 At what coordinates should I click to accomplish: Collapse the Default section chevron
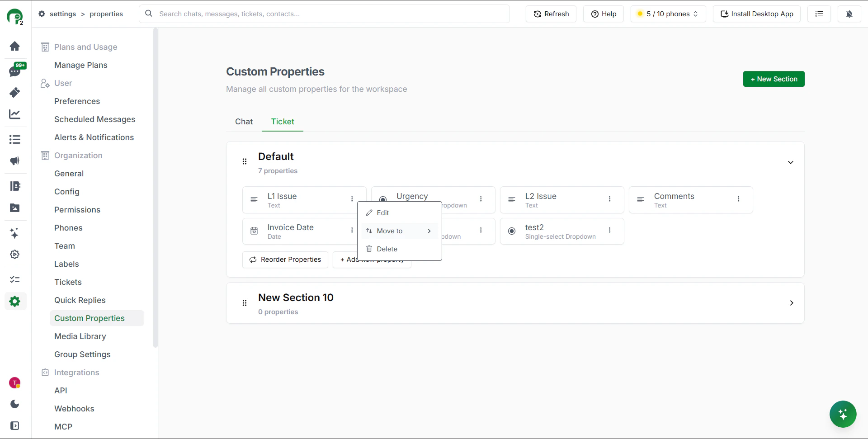coord(790,162)
